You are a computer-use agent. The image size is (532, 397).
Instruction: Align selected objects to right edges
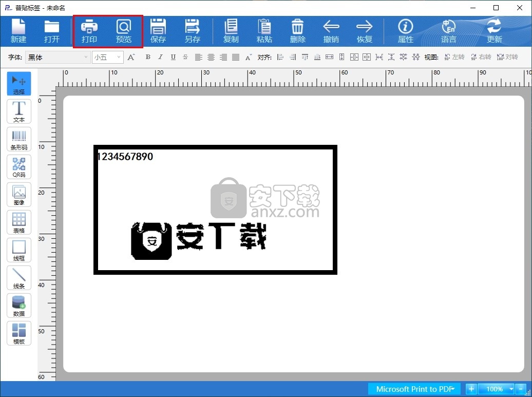click(x=293, y=57)
